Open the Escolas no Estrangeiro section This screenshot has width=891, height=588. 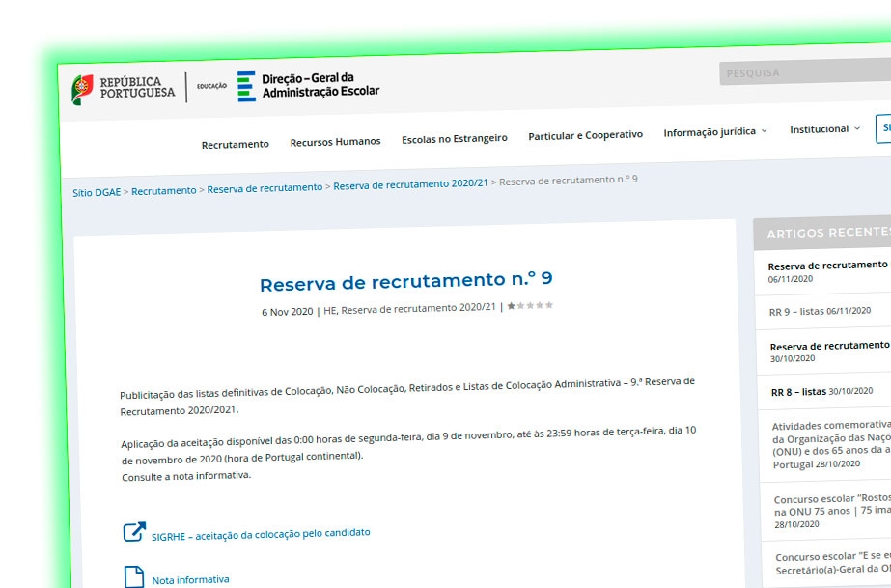click(454, 138)
